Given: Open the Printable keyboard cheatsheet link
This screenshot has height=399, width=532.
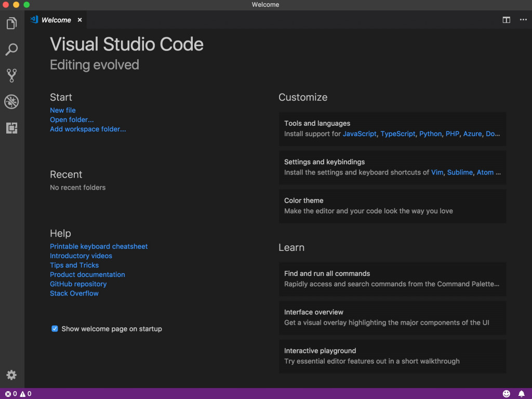Looking at the screenshot, I should click(99, 246).
